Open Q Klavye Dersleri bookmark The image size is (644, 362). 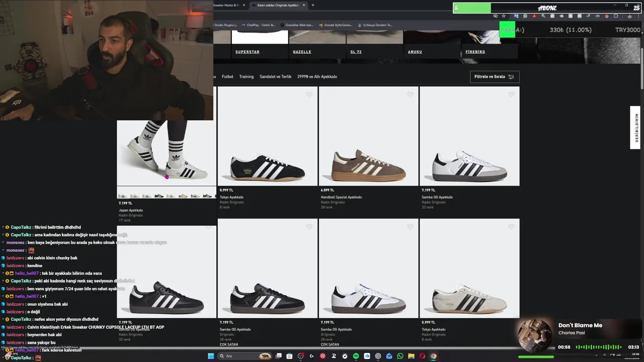pyautogui.click(x=375, y=25)
